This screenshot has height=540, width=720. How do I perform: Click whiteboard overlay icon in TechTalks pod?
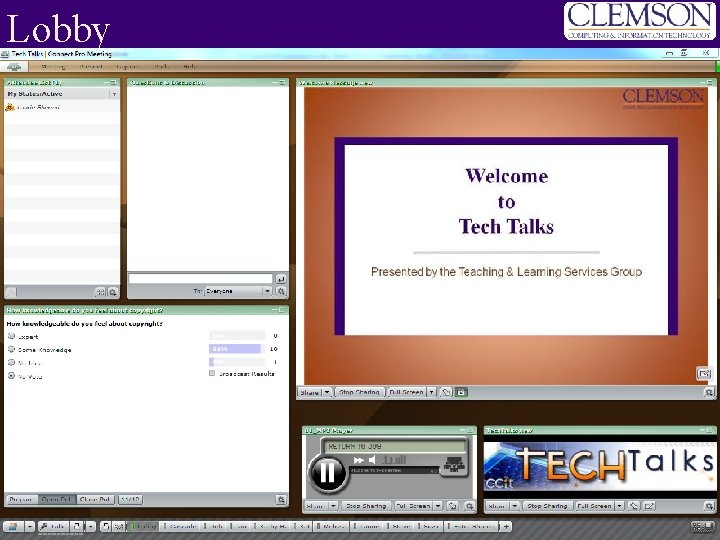649,506
